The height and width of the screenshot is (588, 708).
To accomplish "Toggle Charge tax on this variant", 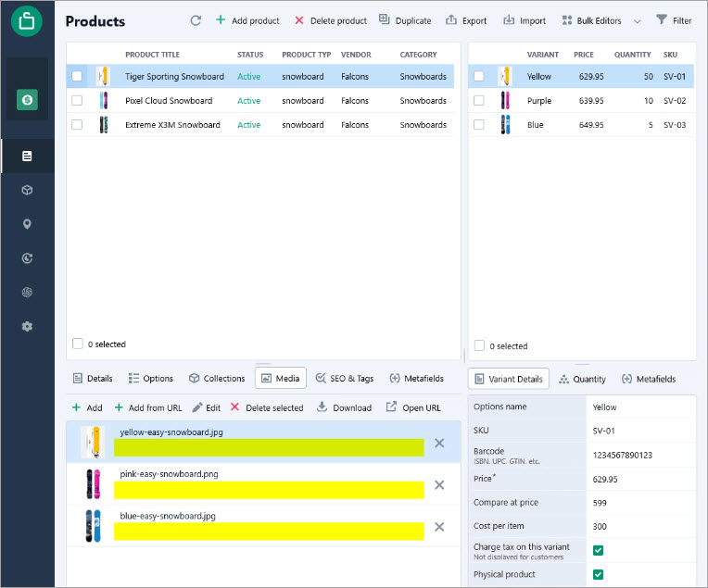I will (x=599, y=551).
